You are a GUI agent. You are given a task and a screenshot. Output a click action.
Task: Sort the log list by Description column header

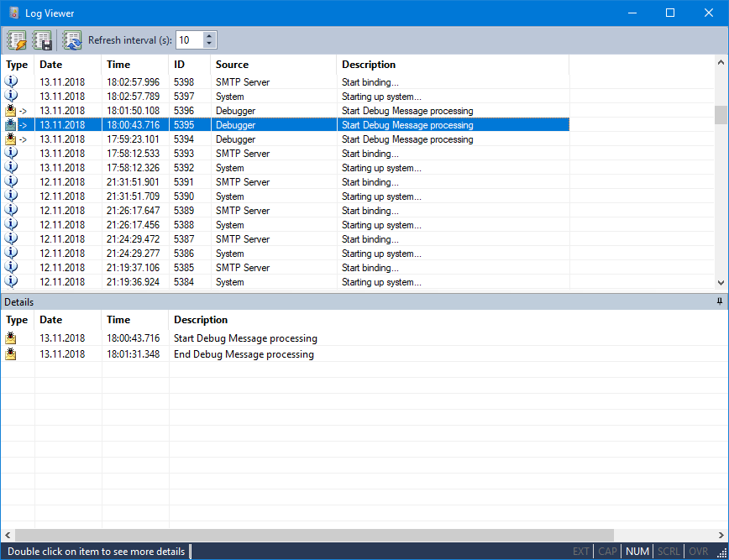coord(453,65)
